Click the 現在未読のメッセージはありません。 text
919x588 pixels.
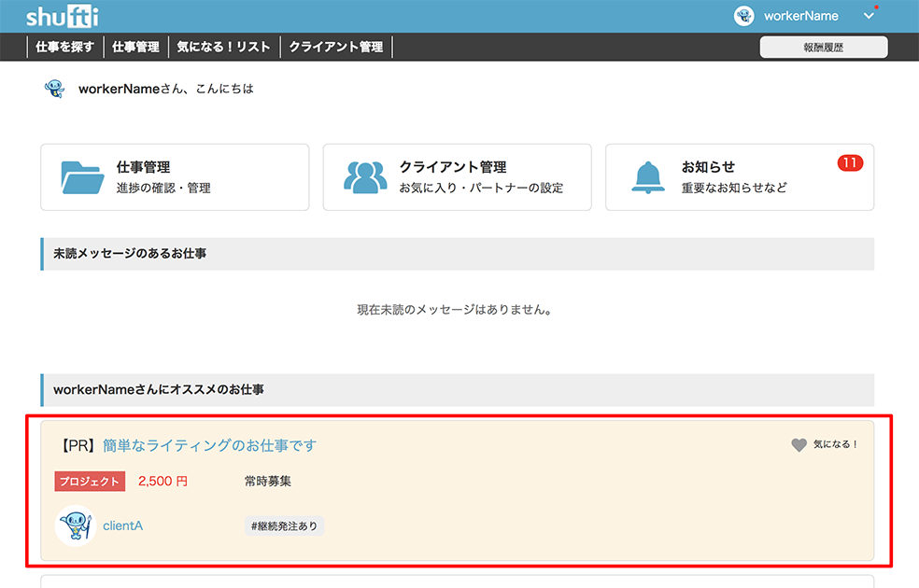455,310
